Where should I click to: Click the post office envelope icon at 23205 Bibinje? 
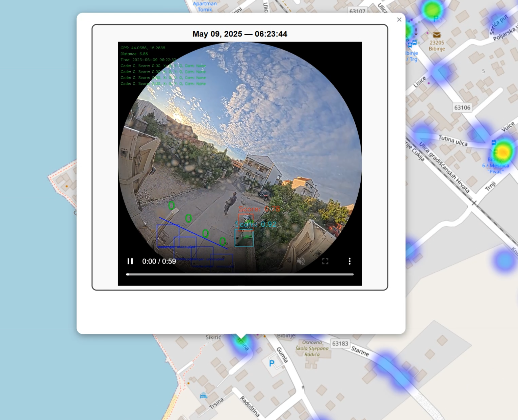[437, 35]
